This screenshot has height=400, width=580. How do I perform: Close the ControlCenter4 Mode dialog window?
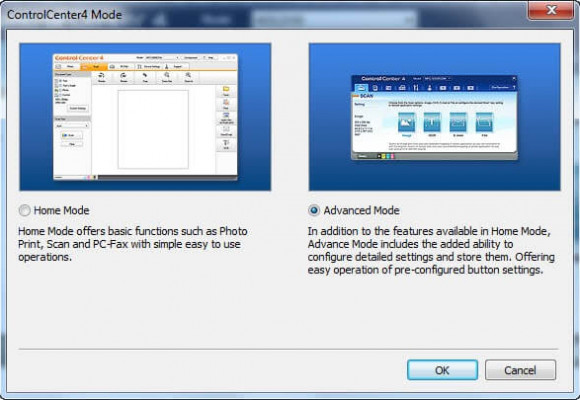(x=551, y=10)
